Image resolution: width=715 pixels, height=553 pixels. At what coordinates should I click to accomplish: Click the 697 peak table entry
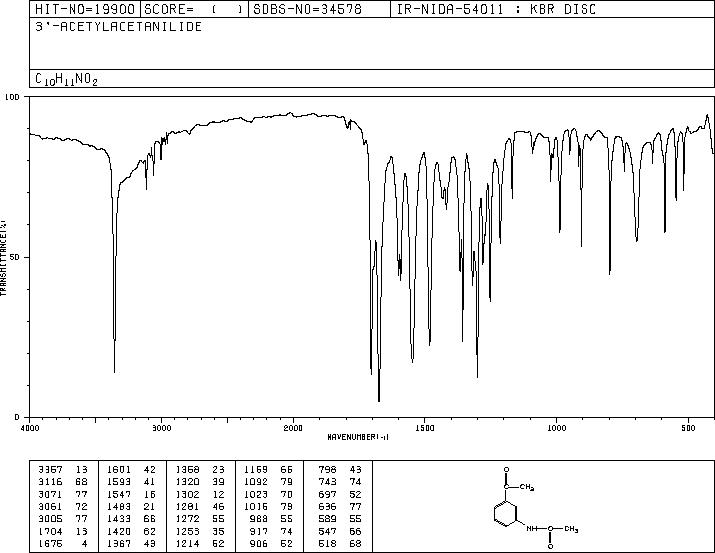[x=340, y=494]
